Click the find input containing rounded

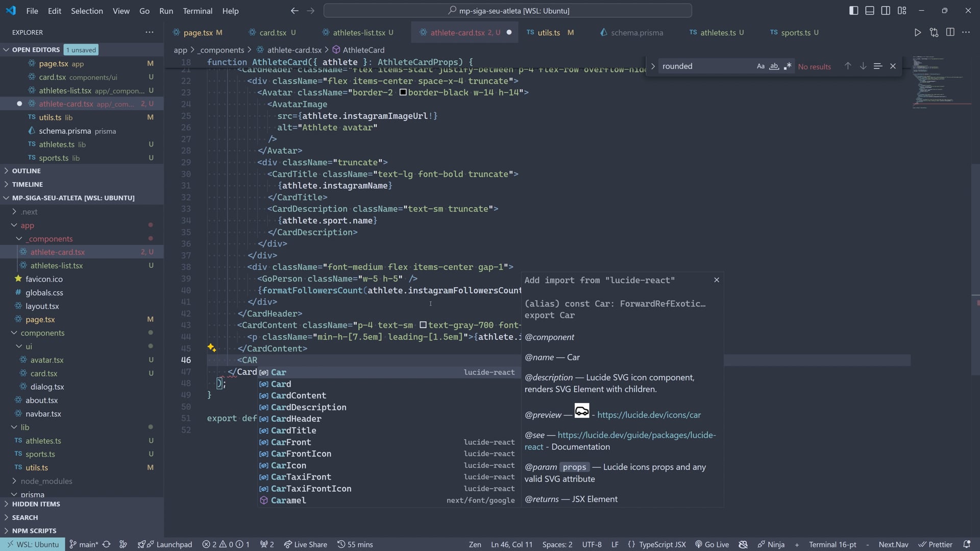coord(704,66)
